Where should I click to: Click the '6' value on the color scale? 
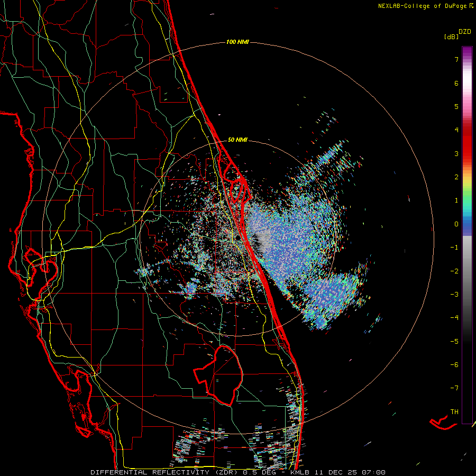pyautogui.click(x=456, y=83)
